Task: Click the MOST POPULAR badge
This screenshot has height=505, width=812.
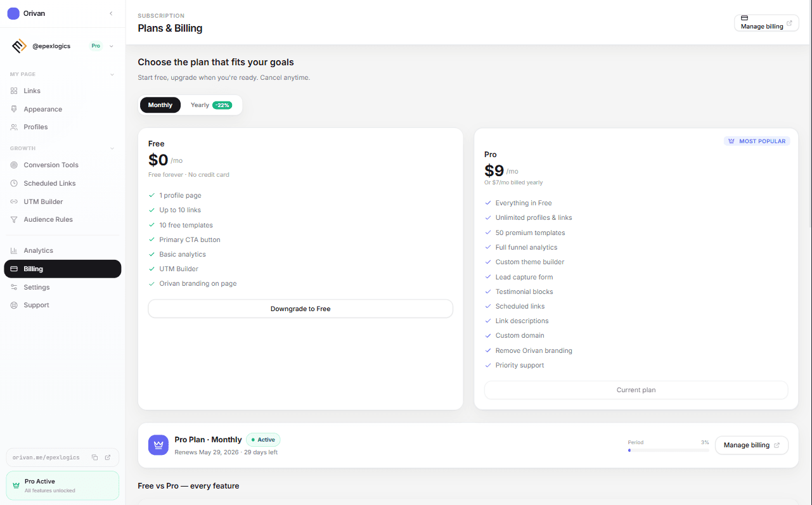Action: (757, 141)
